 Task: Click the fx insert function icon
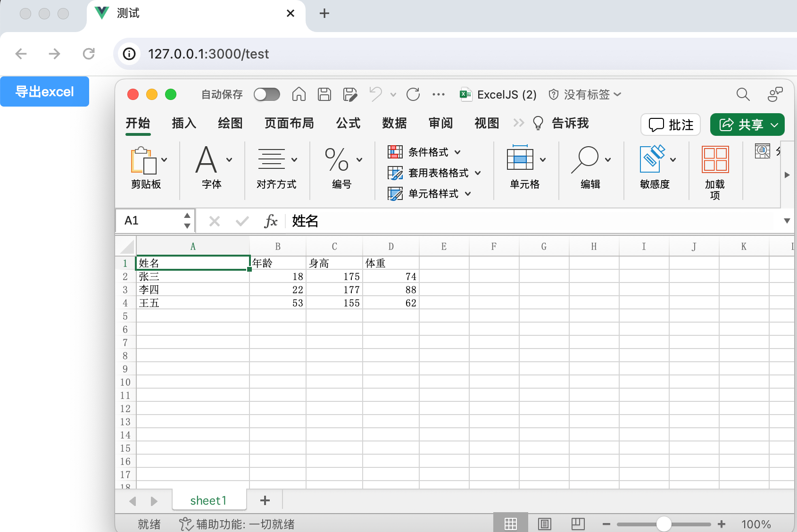pyautogui.click(x=271, y=221)
